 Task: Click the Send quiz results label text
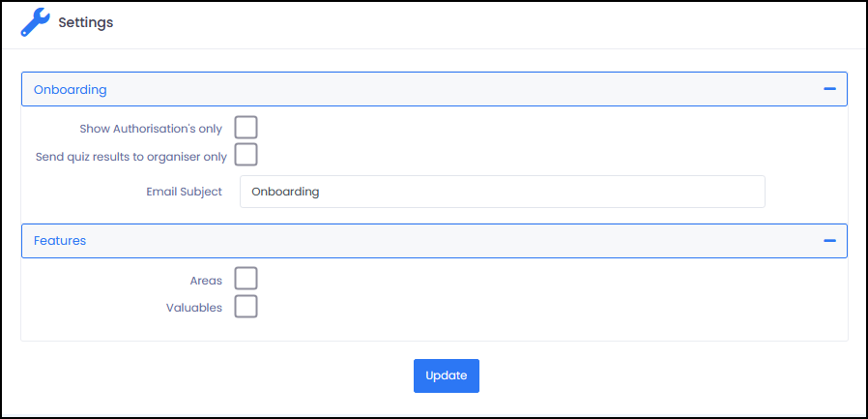click(x=130, y=156)
